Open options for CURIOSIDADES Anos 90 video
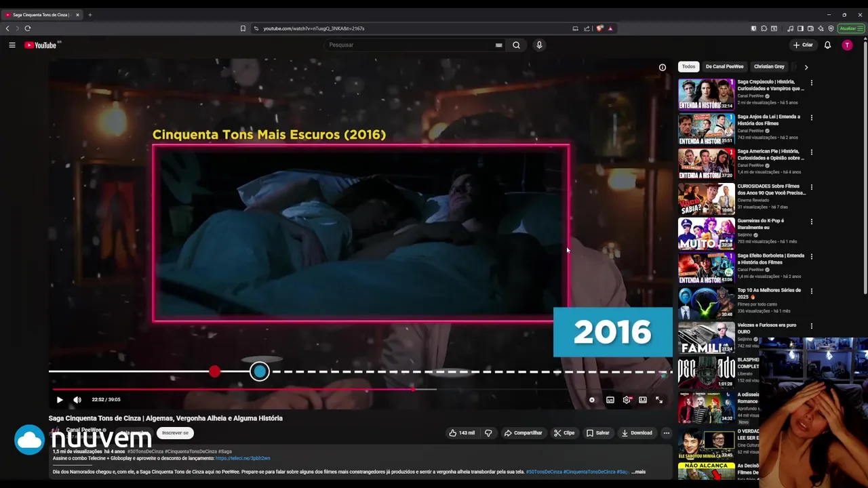This screenshot has width=868, height=488. [811, 187]
